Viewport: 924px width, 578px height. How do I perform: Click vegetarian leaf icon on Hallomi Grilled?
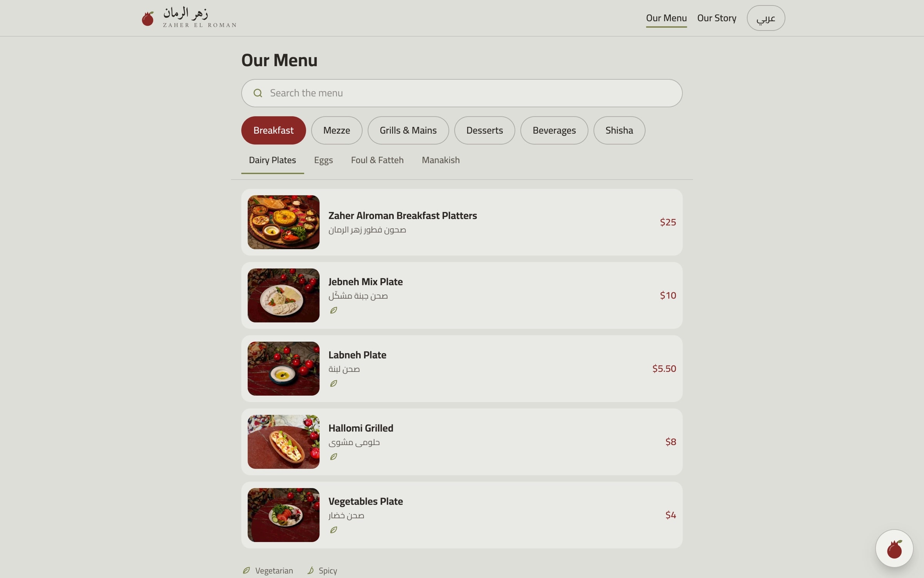(333, 457)
